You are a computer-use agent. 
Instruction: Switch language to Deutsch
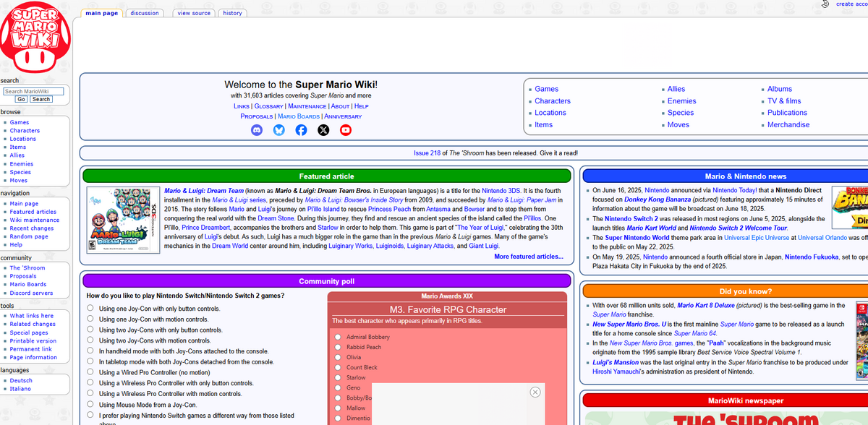click(x=21, y=380)
